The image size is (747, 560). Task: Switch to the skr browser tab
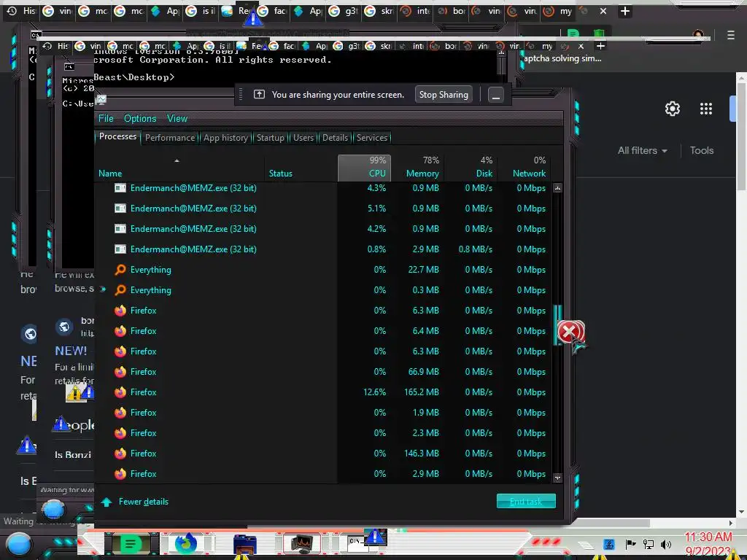[379, 10]
